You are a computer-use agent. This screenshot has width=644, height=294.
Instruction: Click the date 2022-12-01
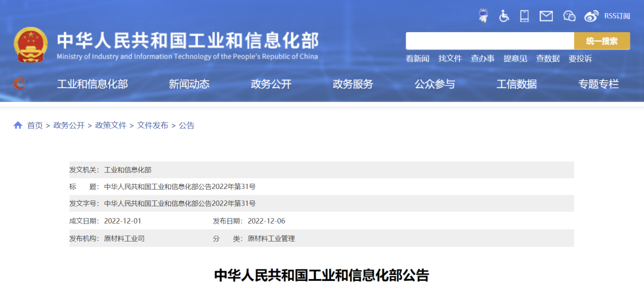click(x=123, y=221)
